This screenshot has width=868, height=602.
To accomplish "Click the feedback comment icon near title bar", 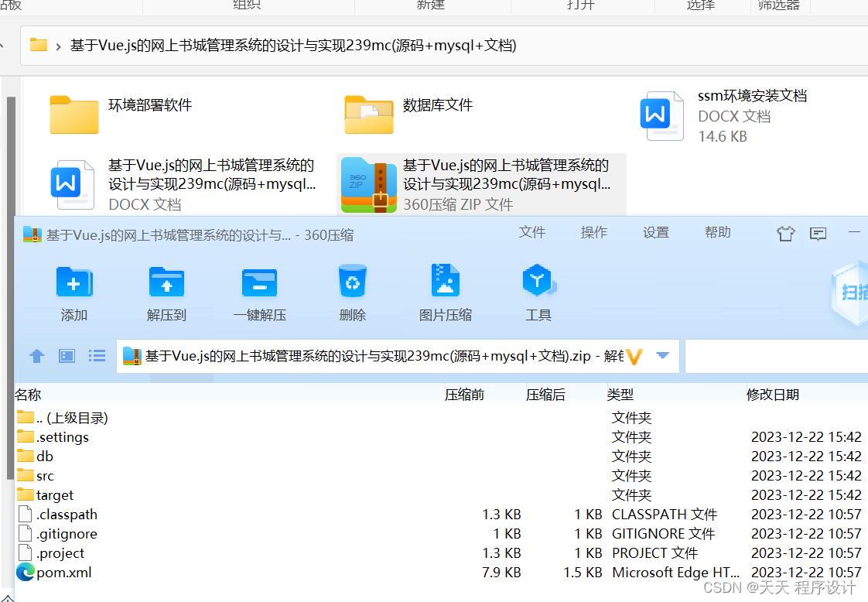I will coord(818,233).
